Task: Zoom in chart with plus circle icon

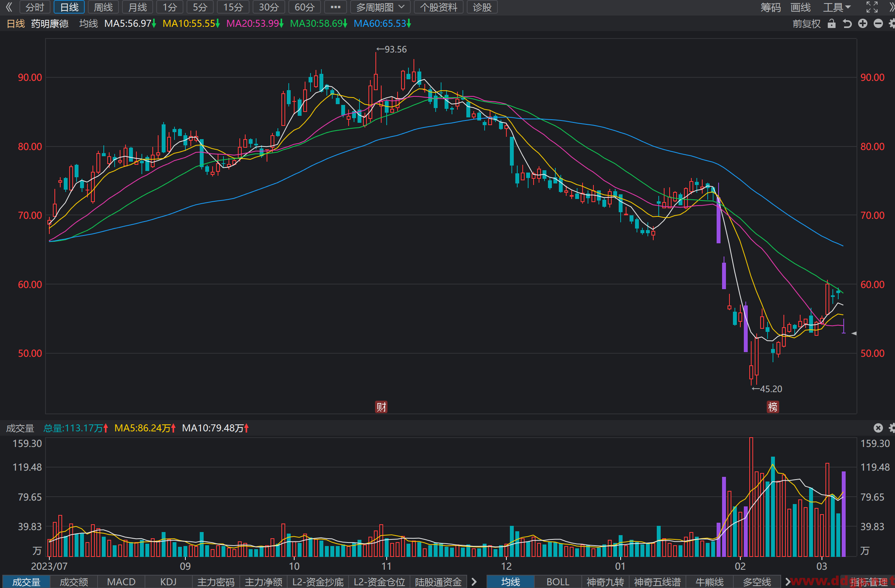Action: [x=863, y=24]
